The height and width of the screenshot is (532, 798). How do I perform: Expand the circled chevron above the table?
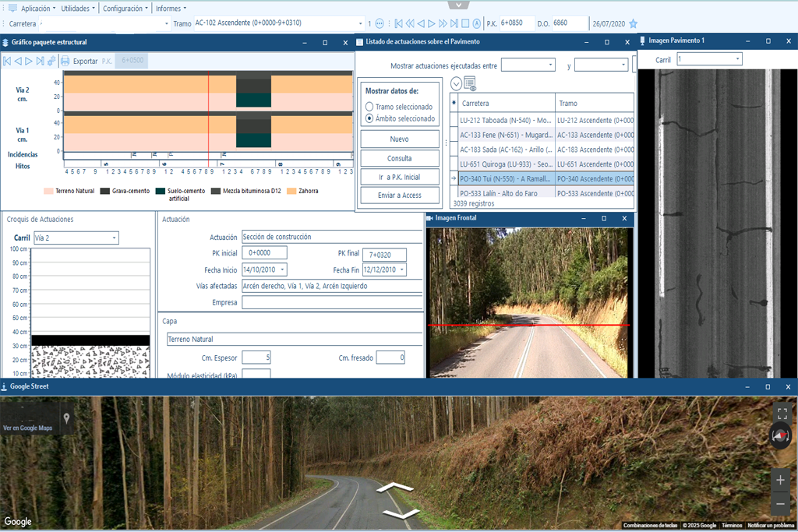[456, 83]
